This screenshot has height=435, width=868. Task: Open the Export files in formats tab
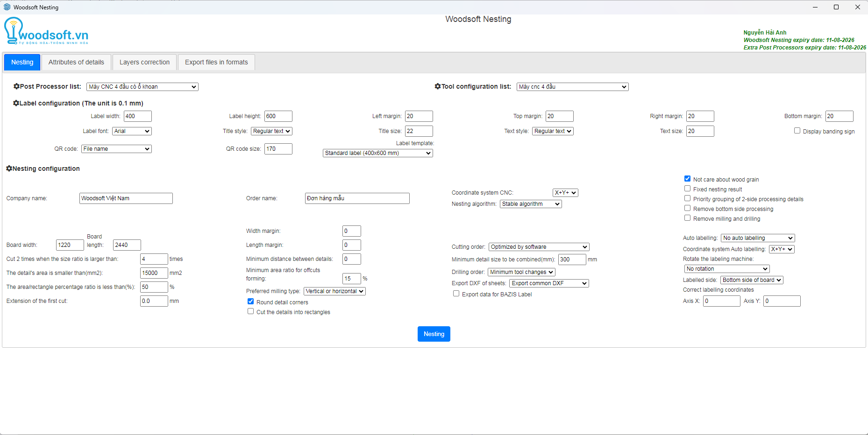216,62
